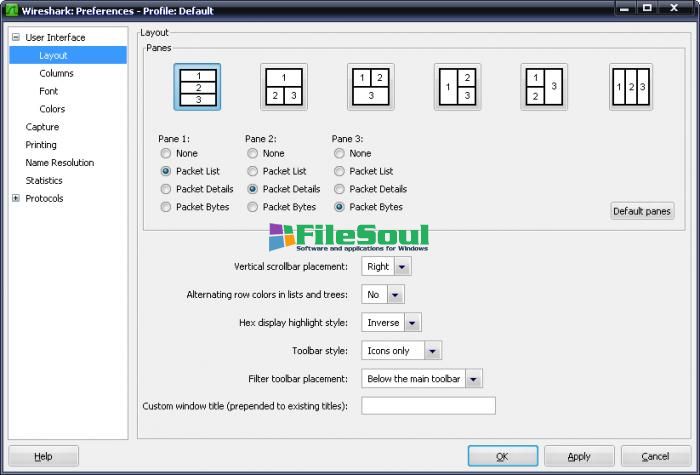This screenshot has height=475, width=700.
Task: Expand the Protocols tree node
Action: click(16, 199)
